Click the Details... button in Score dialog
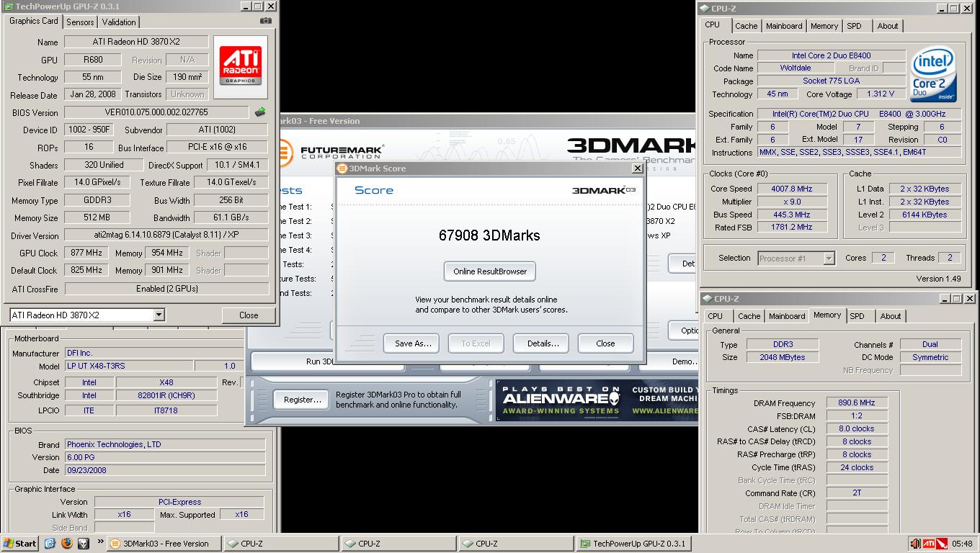This screenshot has width=980, height=553. pyautogui.click(x=543, y=343)
